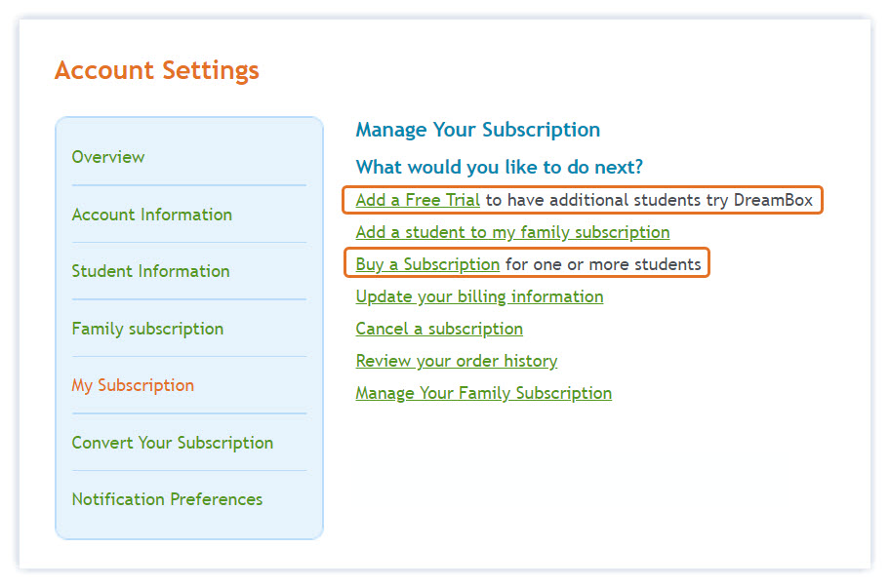Go to Notification Preferences
This screenshot has width=890, height=588.
coord(167,499)
